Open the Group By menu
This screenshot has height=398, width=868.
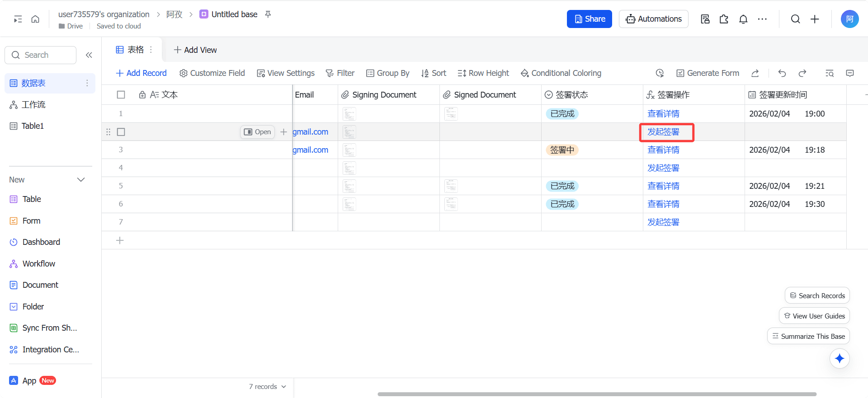387,73
